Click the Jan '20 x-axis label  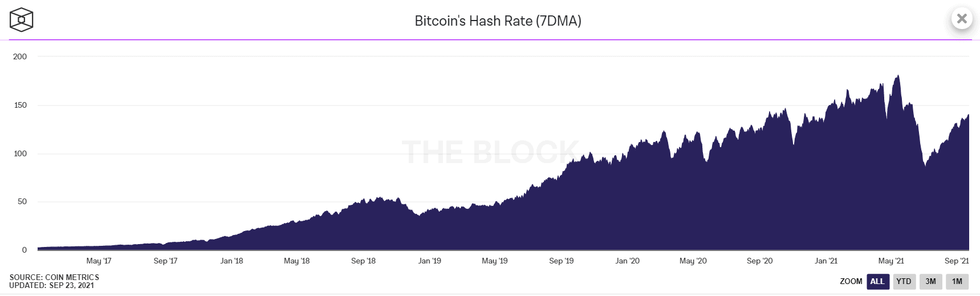pyautogui.click(x=627, y=261)
